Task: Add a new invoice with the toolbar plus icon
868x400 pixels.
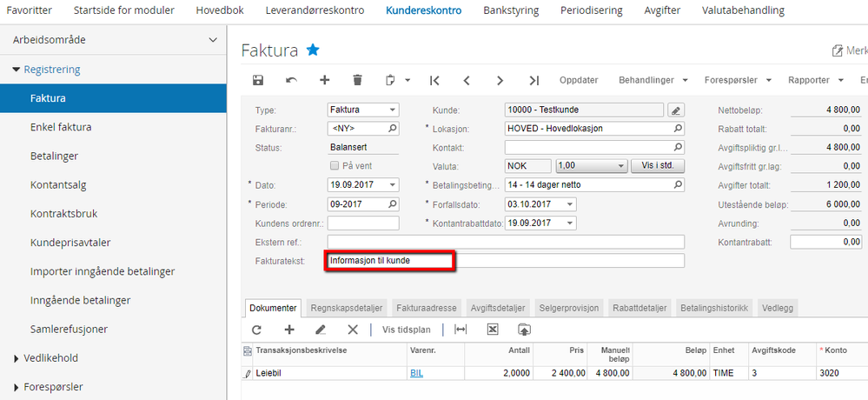Action: pyautogui.click(x=324, y=80)
